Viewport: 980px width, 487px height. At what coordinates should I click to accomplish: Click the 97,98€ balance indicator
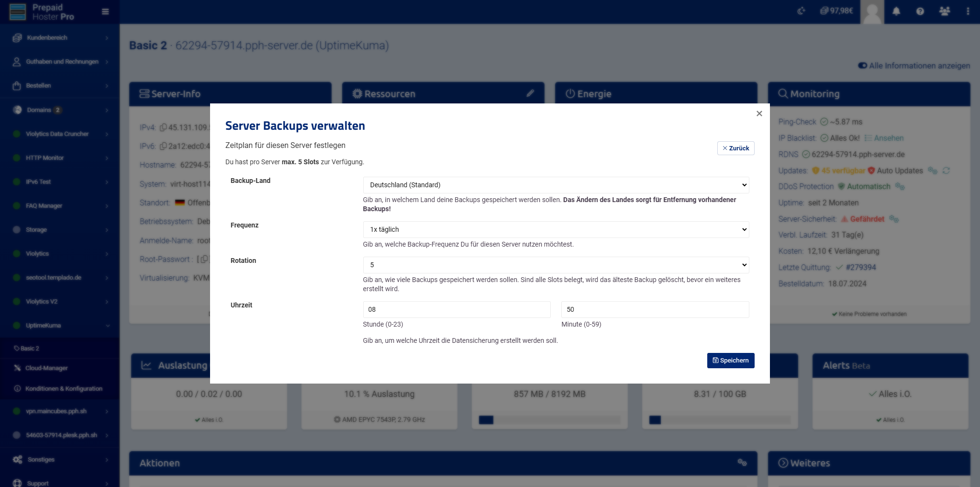(836, 11)
